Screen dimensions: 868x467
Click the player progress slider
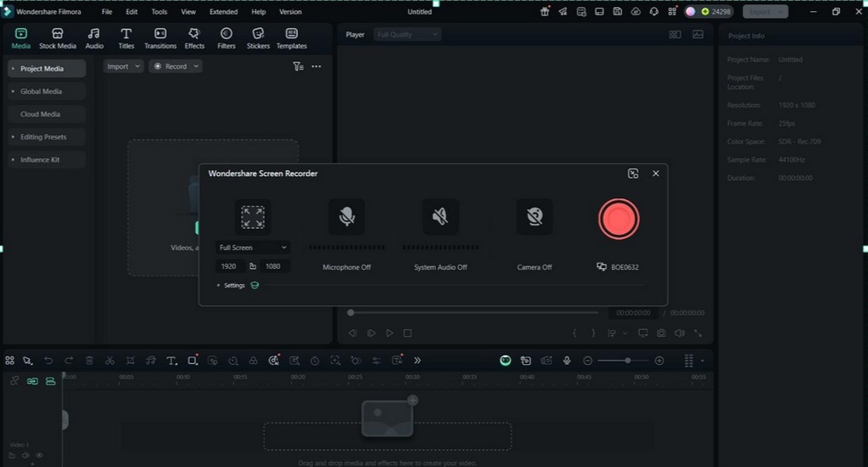[x=474, y=313]
